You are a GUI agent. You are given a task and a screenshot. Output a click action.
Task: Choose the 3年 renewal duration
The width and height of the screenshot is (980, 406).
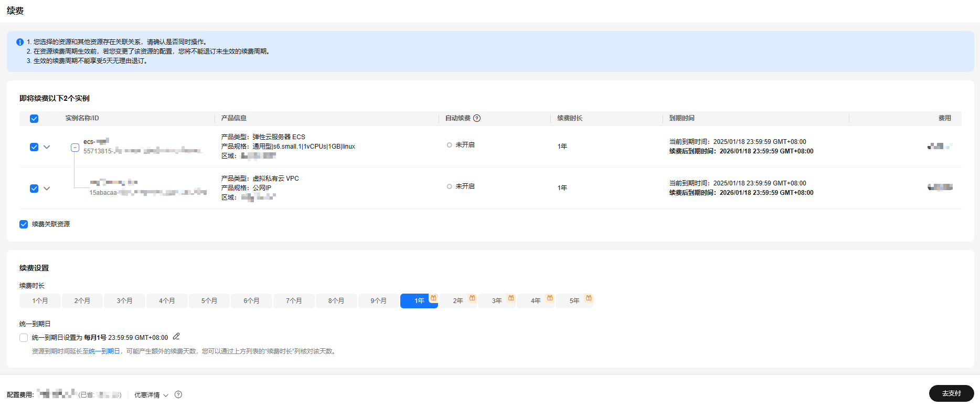[x=496, y=301]
